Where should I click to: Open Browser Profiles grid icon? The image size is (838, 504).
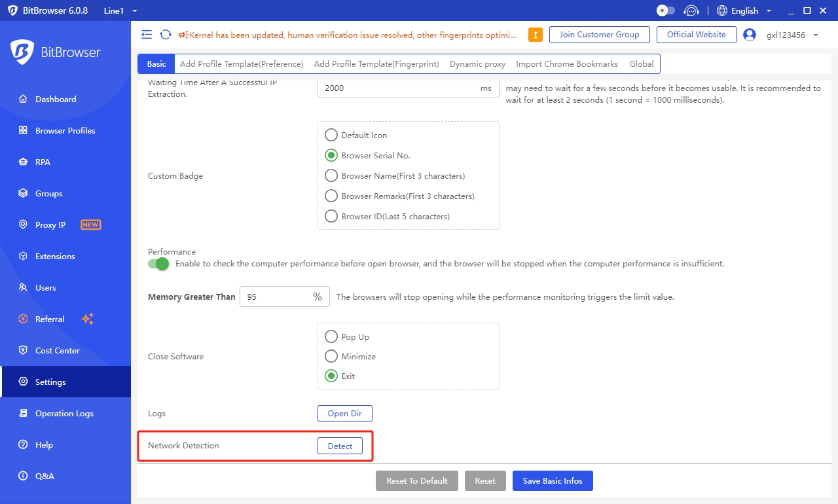click(23, 131)
